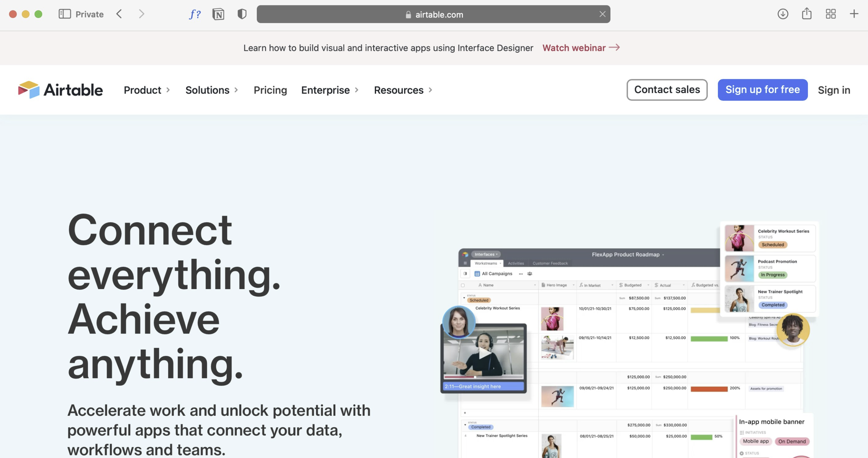Click the airtable.com address bar
The height and width of the screenshot is (458, 868).
pyautogui.click(x=433, y=14)
